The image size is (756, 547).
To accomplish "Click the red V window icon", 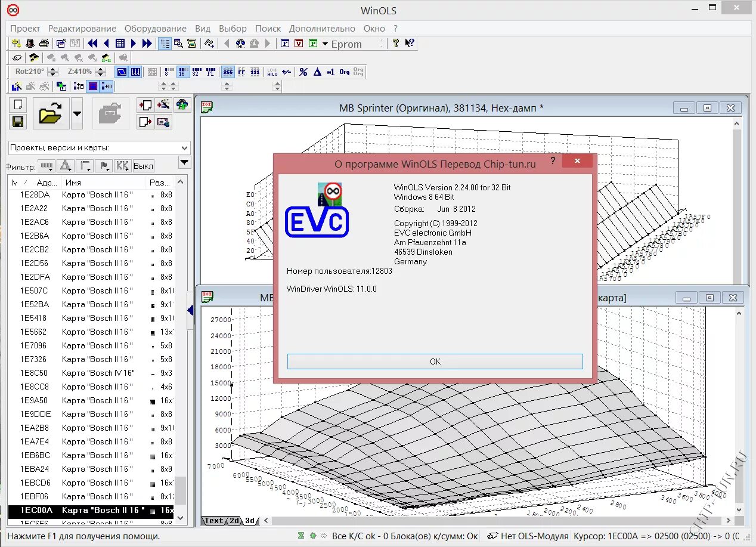I will tap(298, 43).
